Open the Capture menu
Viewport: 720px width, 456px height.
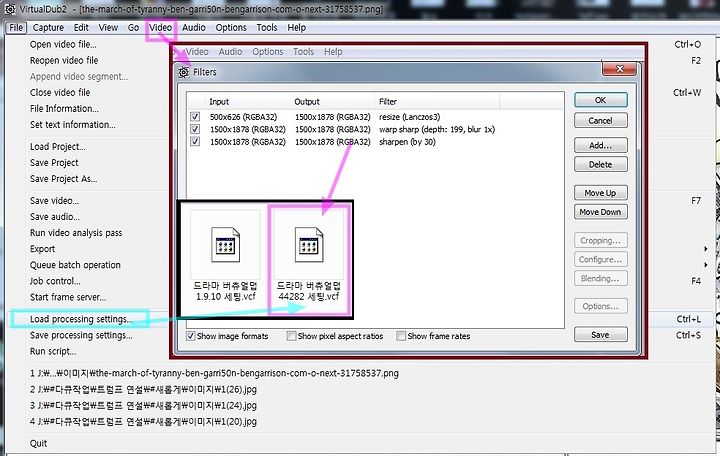[48, 28]
